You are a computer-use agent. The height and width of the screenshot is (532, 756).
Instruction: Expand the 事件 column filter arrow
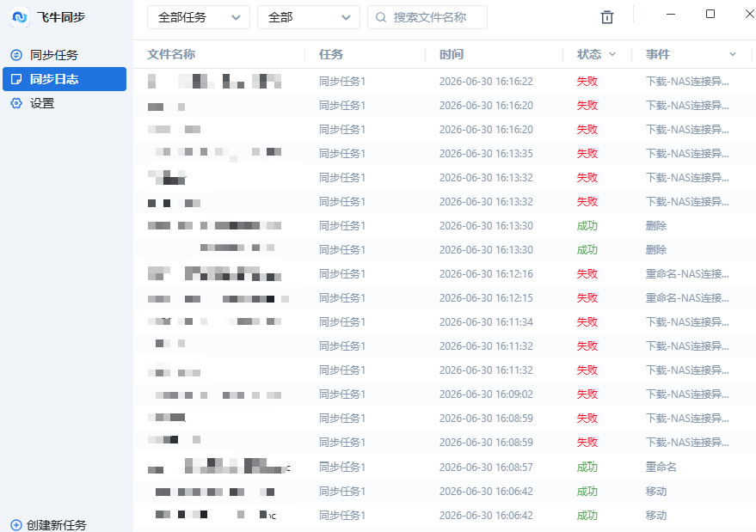click(x=733, y=54)
